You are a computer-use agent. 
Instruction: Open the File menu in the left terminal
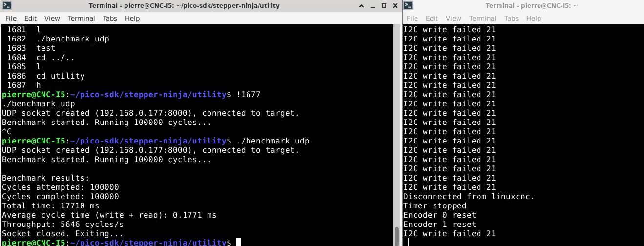[11, 18]
